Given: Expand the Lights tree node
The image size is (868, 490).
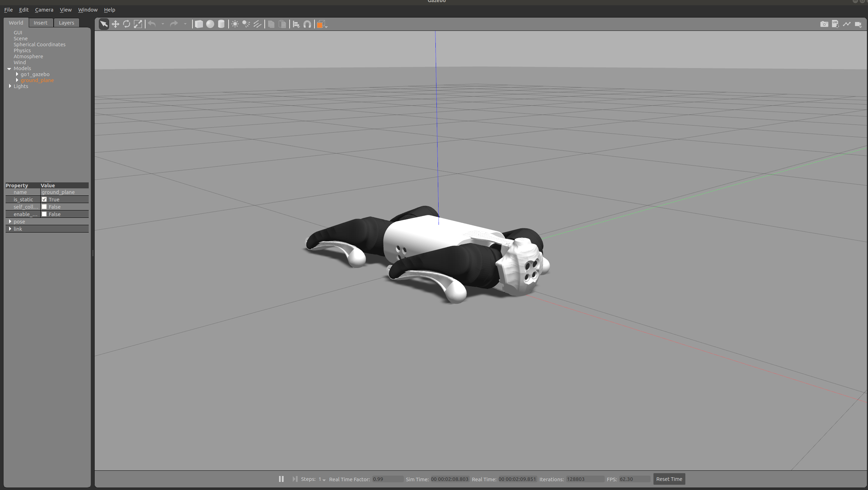Looking at the screenshot, I should pyautogui.click(x=10, y=86).
